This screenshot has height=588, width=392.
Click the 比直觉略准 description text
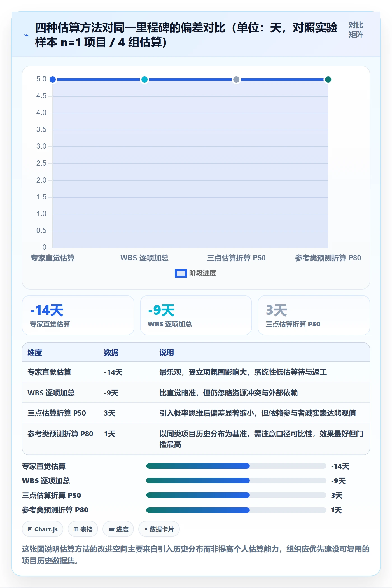click(228, 393)
